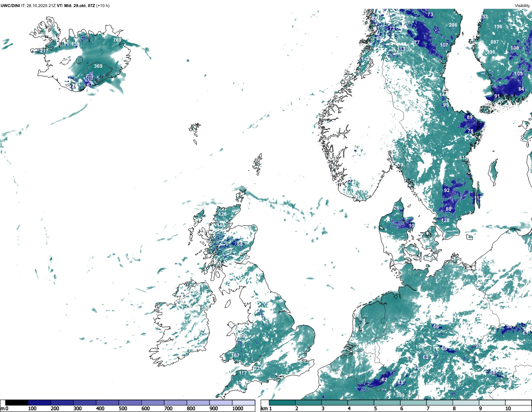Click the '126' value in northern Scotland

223,214
